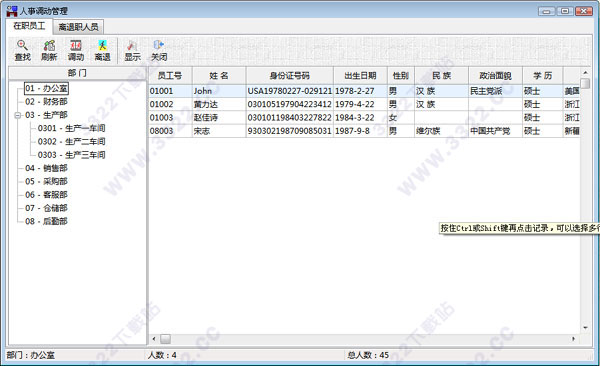Click birth date 1979-4-22 cell
The image size is (600, 366).
pyautogui.click(x=360, y=105)
